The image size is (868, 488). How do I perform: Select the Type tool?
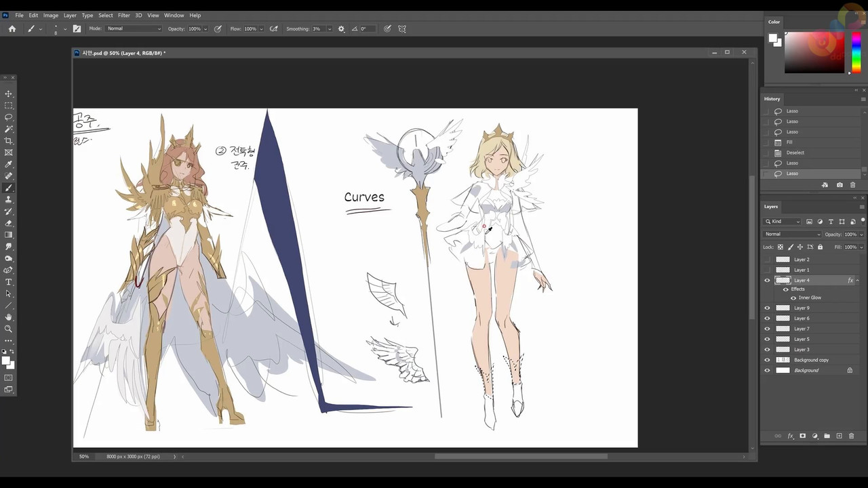click(9, 282)
